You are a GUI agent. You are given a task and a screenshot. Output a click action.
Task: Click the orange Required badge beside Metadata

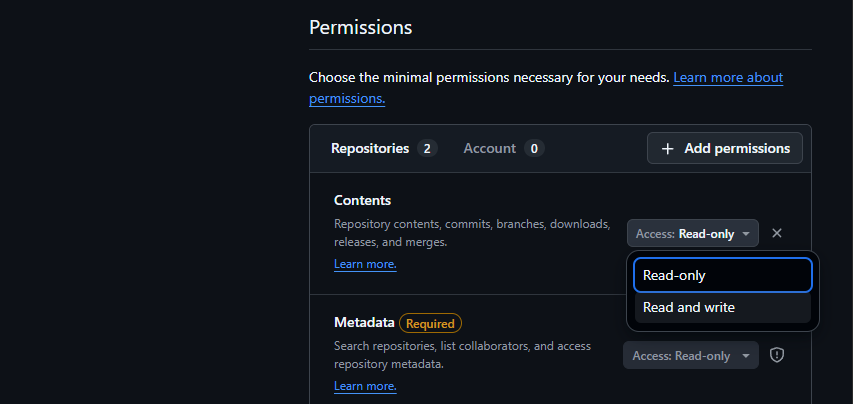coord(430,324)
